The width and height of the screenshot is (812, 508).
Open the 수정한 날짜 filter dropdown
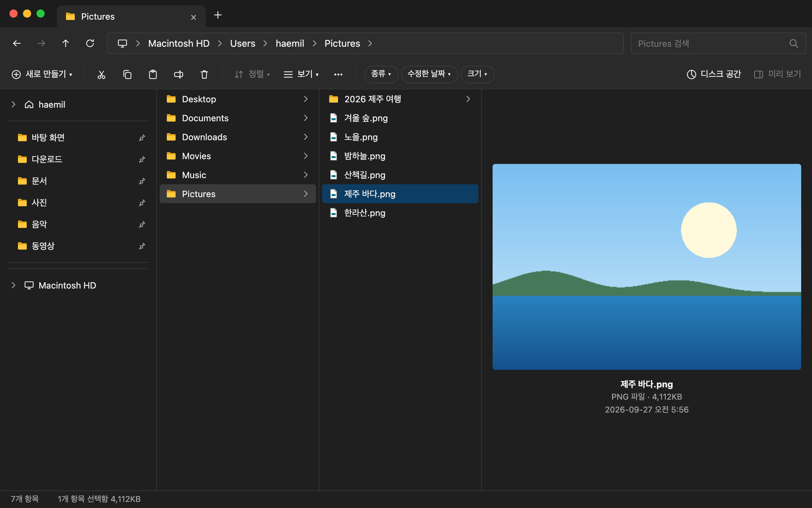click(429, 74)
